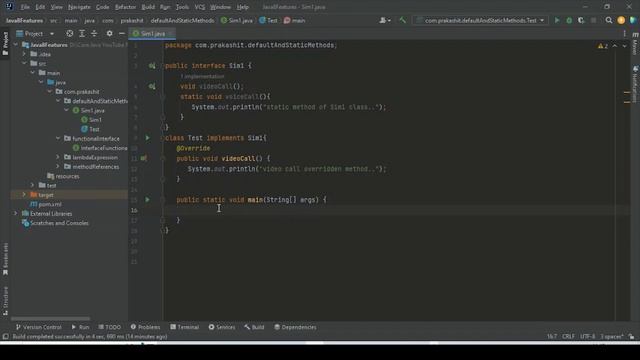
Task: Click the line column position indicator
Action: click(552, 336)
